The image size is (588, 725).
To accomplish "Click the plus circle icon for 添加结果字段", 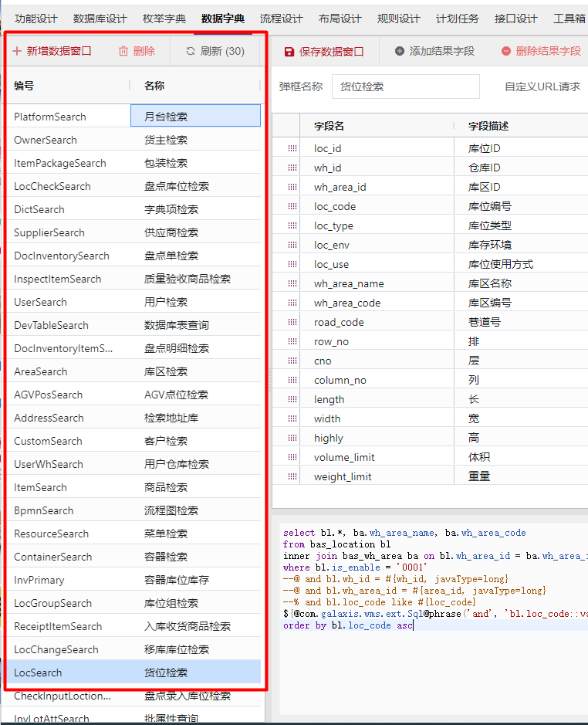I will (400, 51).
